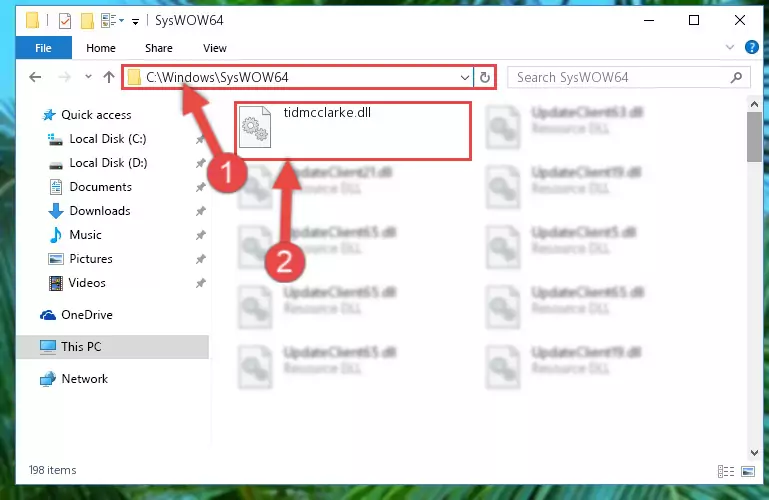Click the 198 items status text

52,470
